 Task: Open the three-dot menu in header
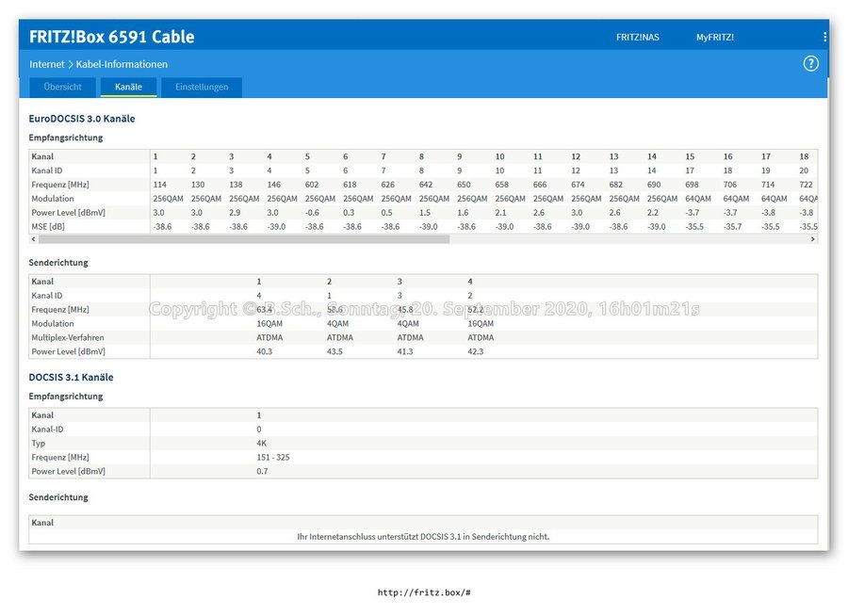click(824, 37)
